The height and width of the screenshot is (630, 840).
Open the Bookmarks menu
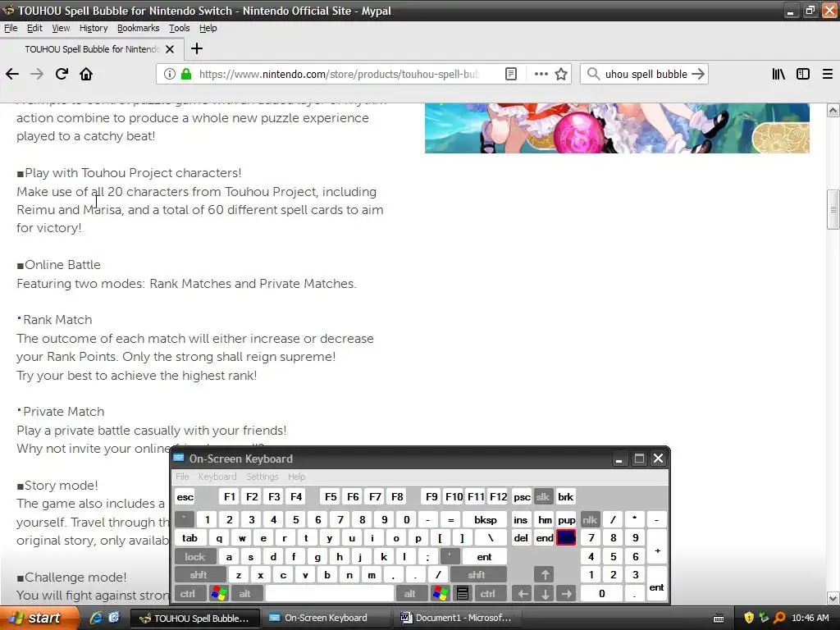coord(138,28)
